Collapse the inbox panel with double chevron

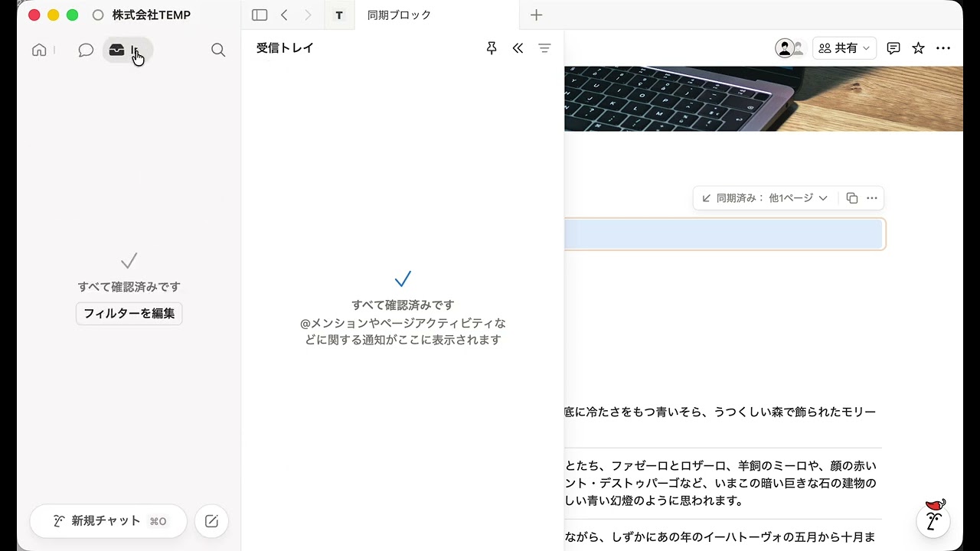pos(518,48)
